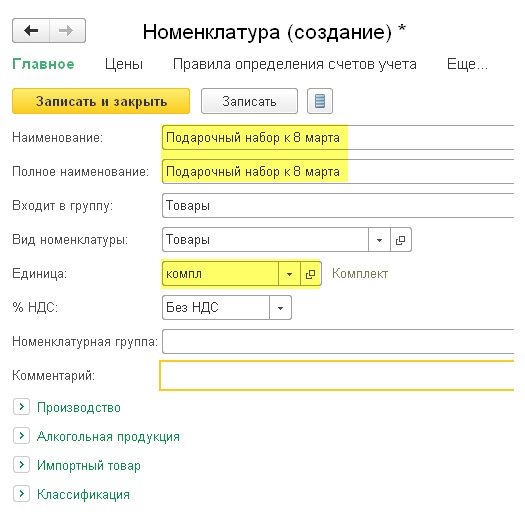
Task: Open the Единица item via its open icon
Action: click(311, 274)
